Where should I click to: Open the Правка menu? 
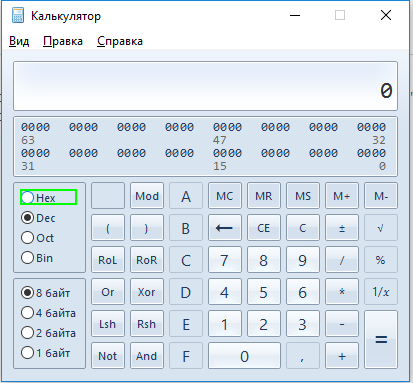63,41
